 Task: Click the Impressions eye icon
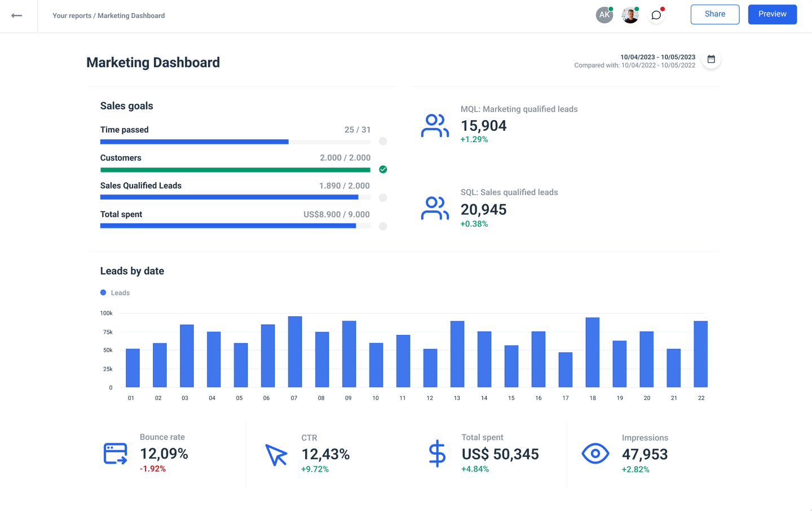point(595,453)
